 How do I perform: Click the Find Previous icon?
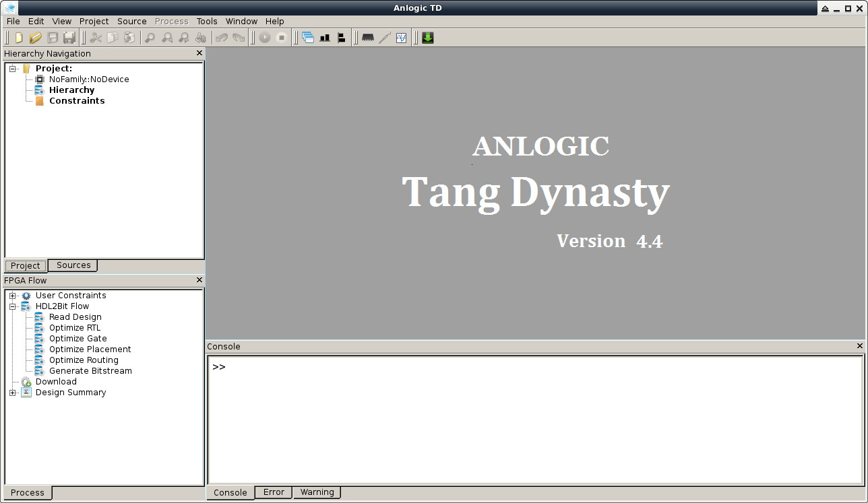pyautogui.click(x=167, y=38)
